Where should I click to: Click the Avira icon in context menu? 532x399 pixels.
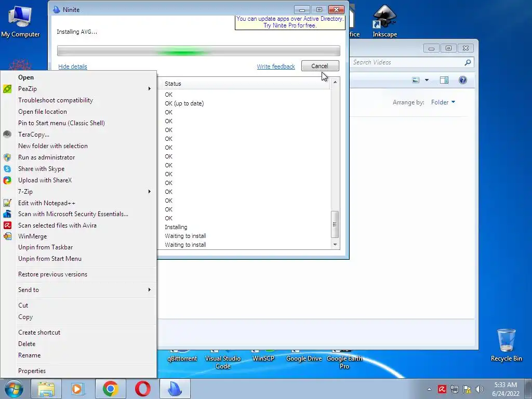tap(7, 225)
